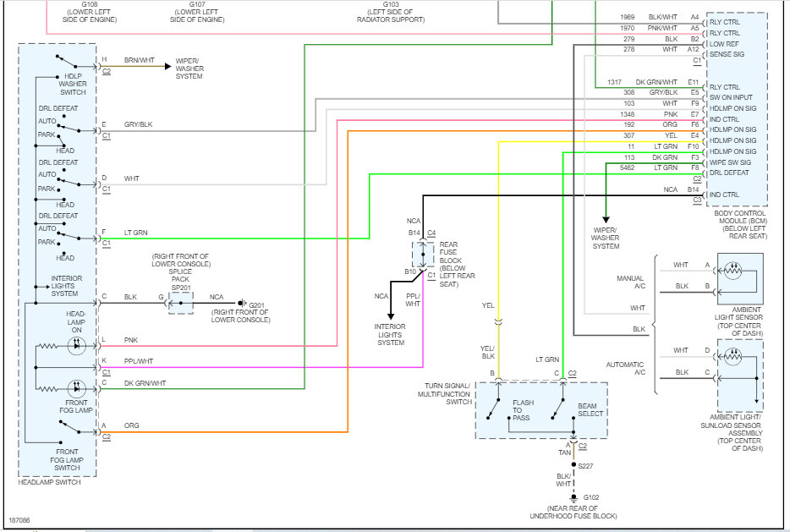The width and height of the screenshot is (790, 532).
Task: Select circuit number 1969
Action: (628, 17)
